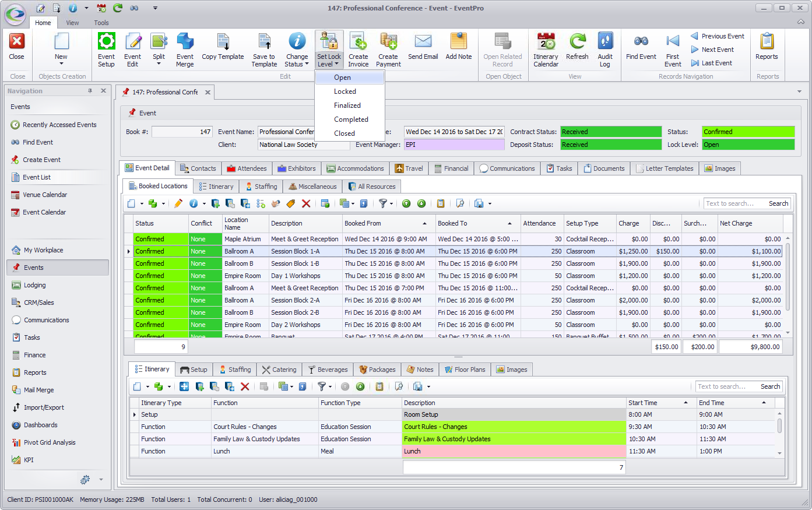Open Event Setup in ribbon
This screenshot has width=812, height=510.
tap(106, 50)
